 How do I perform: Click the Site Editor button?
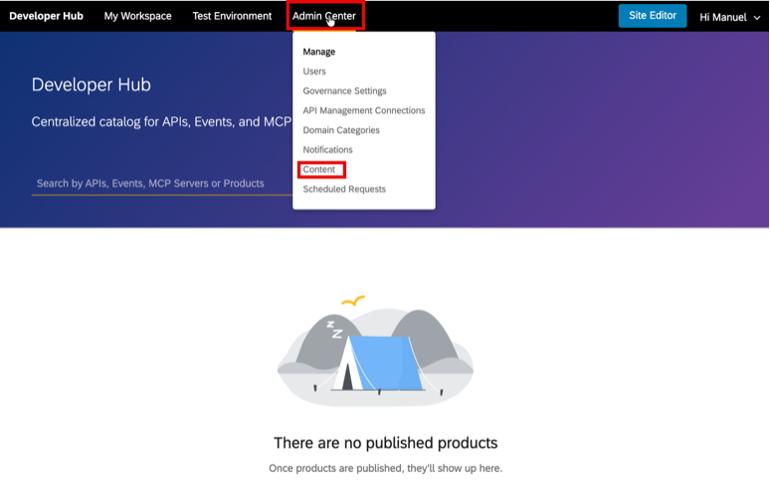[x=652, y=16]
